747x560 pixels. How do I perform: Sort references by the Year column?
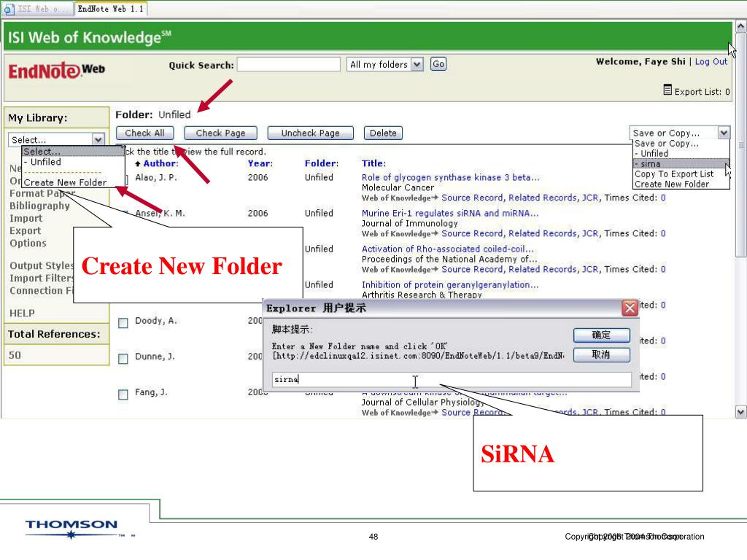260,163
